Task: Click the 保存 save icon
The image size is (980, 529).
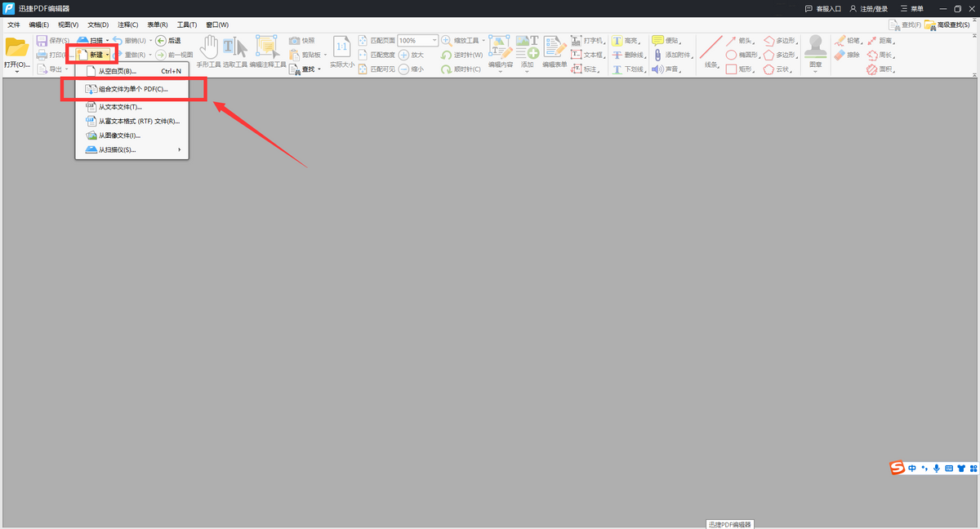Action: tap(41, 40)
